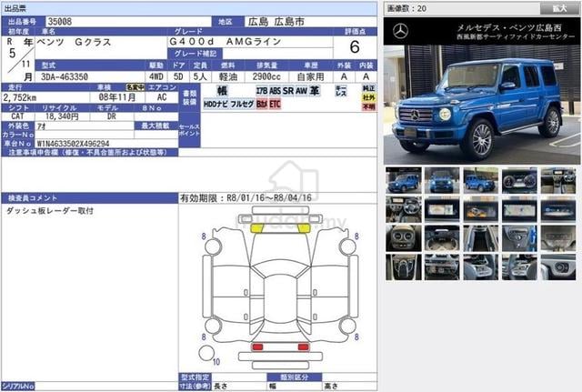
Task: Click the spare tire circle labeled 10
Action: [206, 353]
